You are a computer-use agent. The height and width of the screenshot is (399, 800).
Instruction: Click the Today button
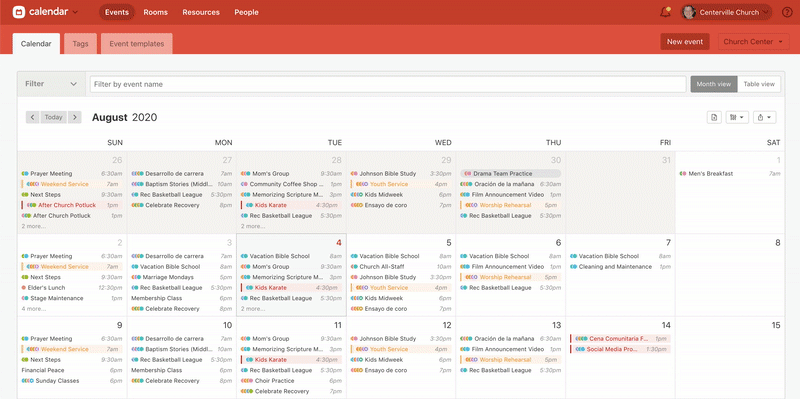tap(54, 117)
